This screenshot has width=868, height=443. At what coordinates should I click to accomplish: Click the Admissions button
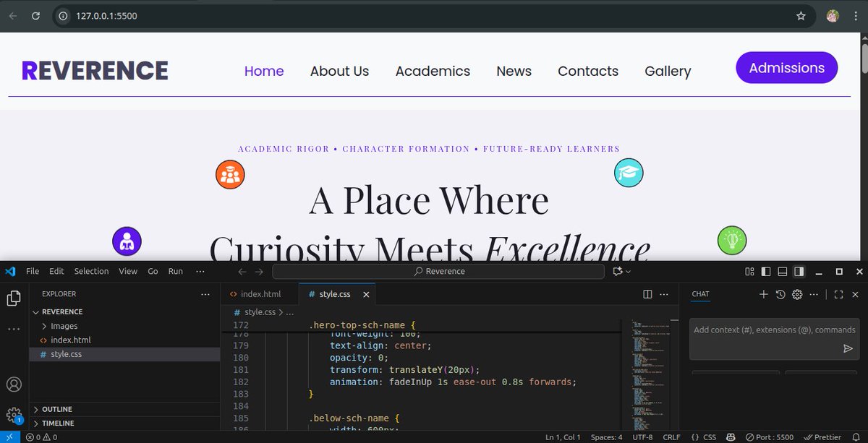(x=787, y=68)
